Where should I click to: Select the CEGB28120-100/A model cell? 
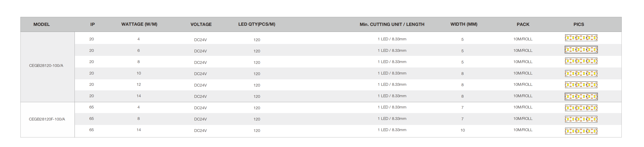[46, 66]
